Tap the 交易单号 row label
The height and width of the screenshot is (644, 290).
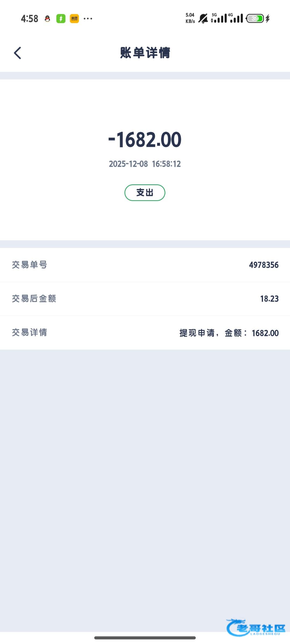click(x=30, y=265)
